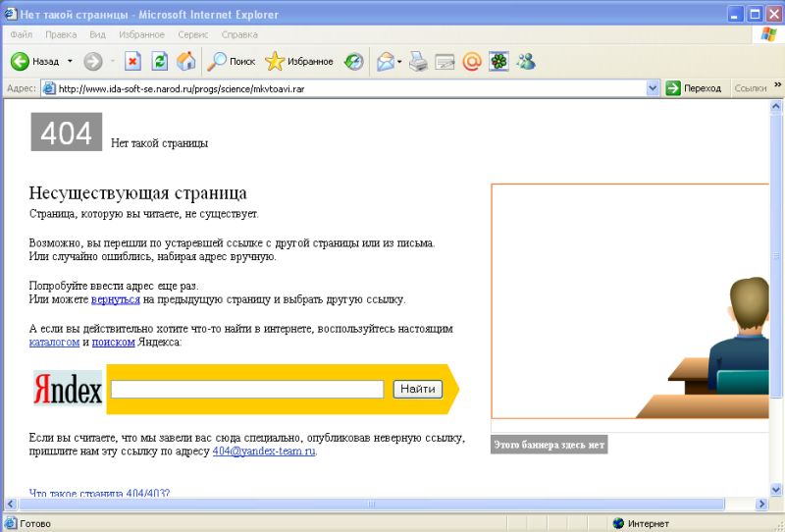Click the page icon in address bar

click(x=49, y=88)
